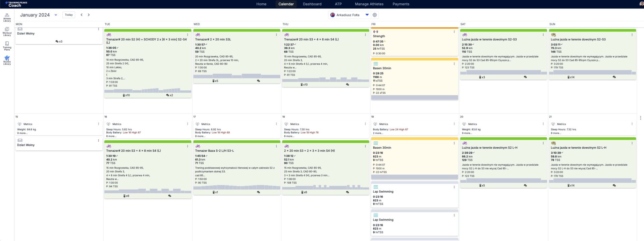Open athlete selector dropdown arrow
Image resolution: width=644 pixels, height=241 pixels.
coord(367,15)
